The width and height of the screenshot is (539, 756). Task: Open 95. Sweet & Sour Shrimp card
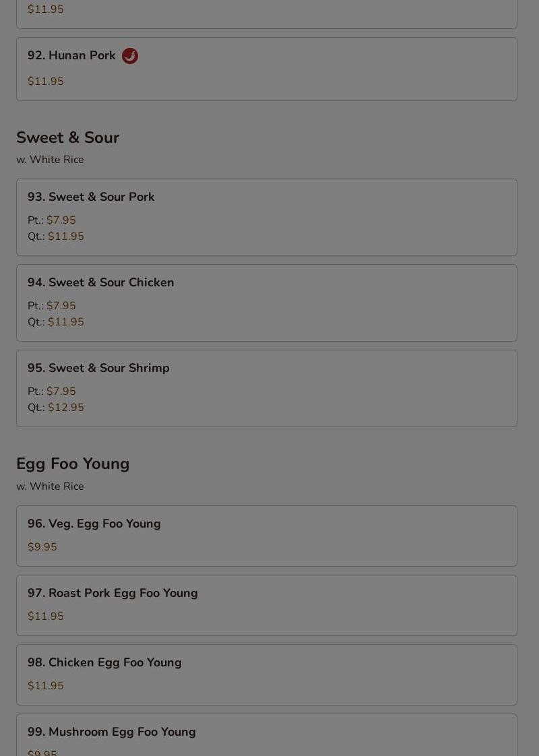tap(267, 388)
